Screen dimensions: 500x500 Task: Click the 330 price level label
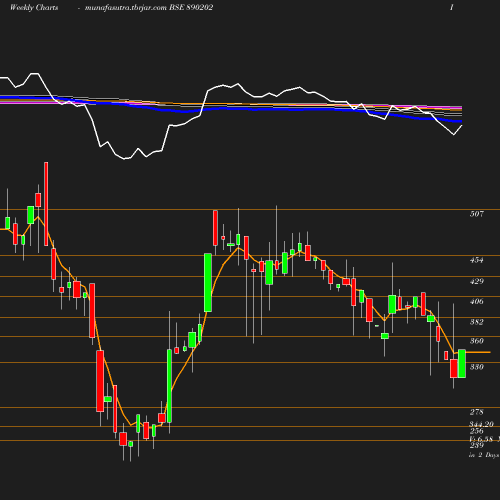[x=477, y=367]
